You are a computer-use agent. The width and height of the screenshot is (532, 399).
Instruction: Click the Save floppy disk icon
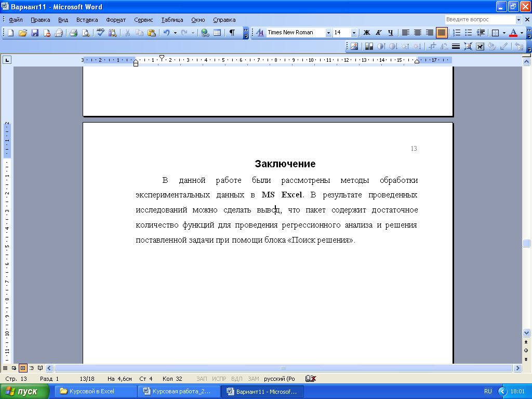click(35, 33)
